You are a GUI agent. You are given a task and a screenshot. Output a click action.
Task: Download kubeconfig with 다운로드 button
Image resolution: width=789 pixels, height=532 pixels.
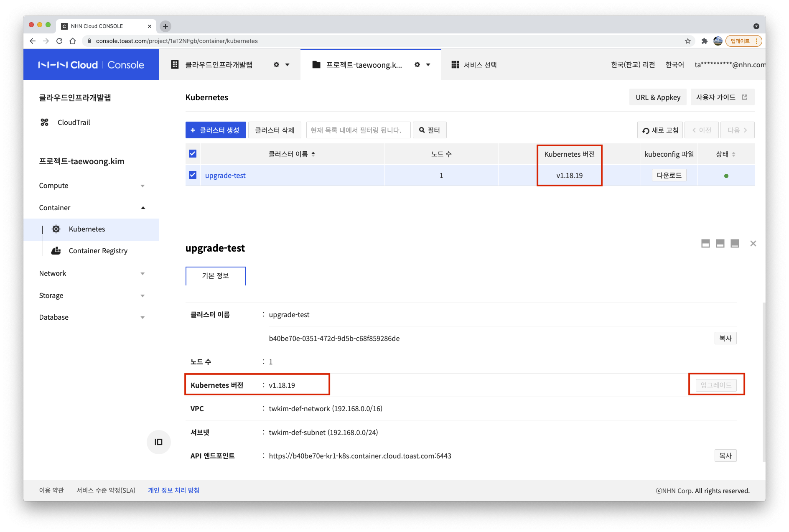(669, 176)
